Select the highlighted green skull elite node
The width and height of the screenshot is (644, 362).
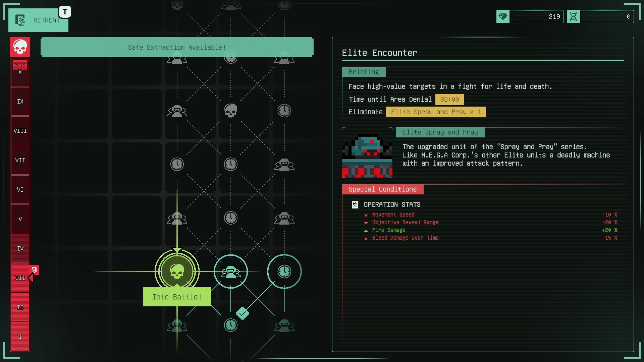tap(177, 271)
